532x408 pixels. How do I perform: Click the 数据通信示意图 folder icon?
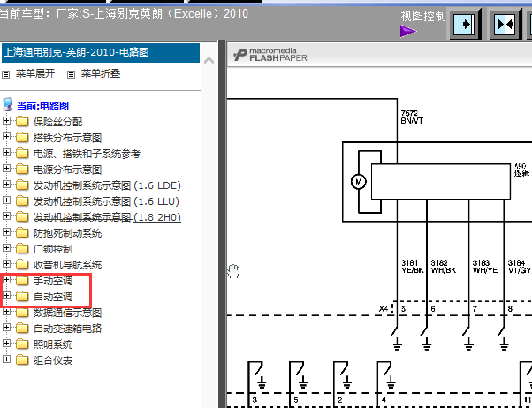pos(22,312)
